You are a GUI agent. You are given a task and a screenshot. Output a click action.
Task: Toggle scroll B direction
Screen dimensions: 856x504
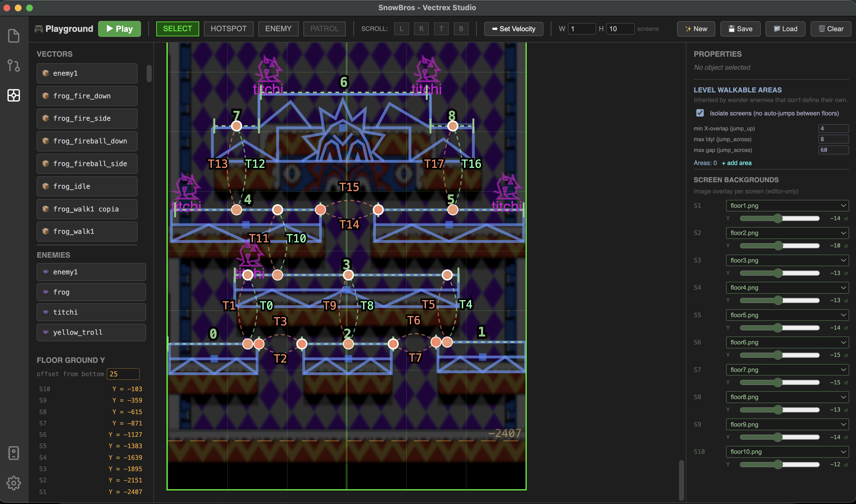(461, 29)
